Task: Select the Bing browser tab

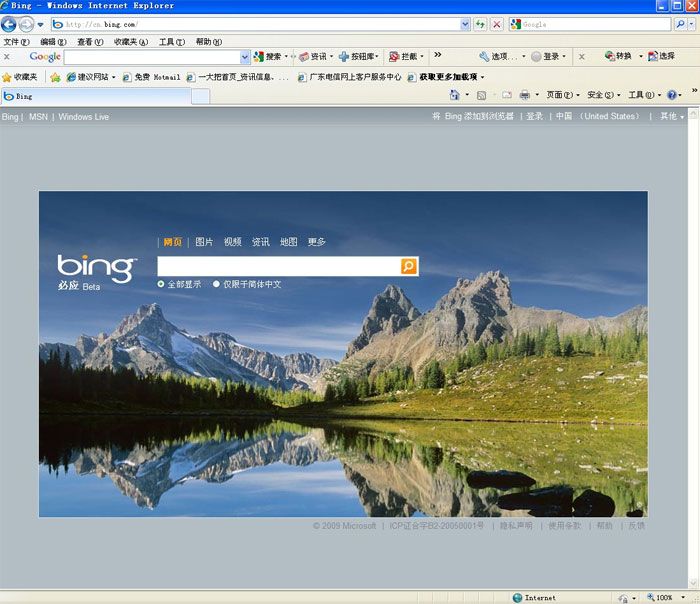Action: point(96,96)
